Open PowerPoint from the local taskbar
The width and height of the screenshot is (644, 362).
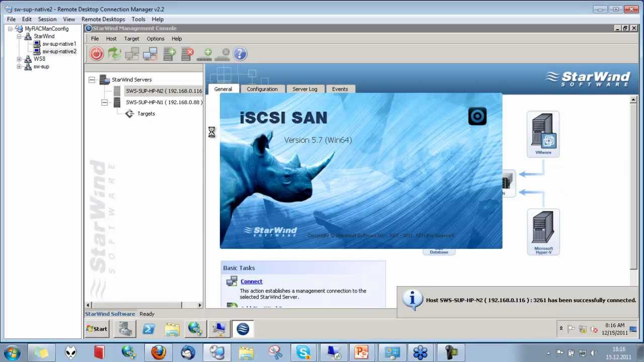(362, 352)
